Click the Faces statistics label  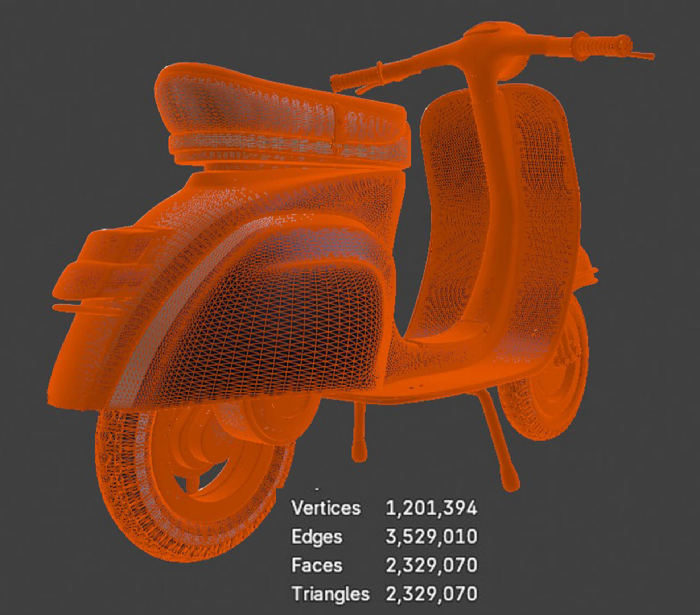coord(317,565)
